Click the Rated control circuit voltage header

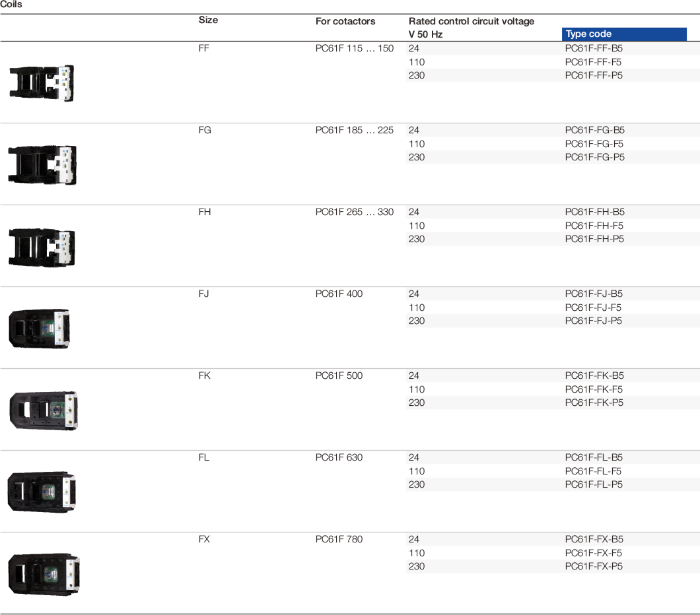(472, 21)
